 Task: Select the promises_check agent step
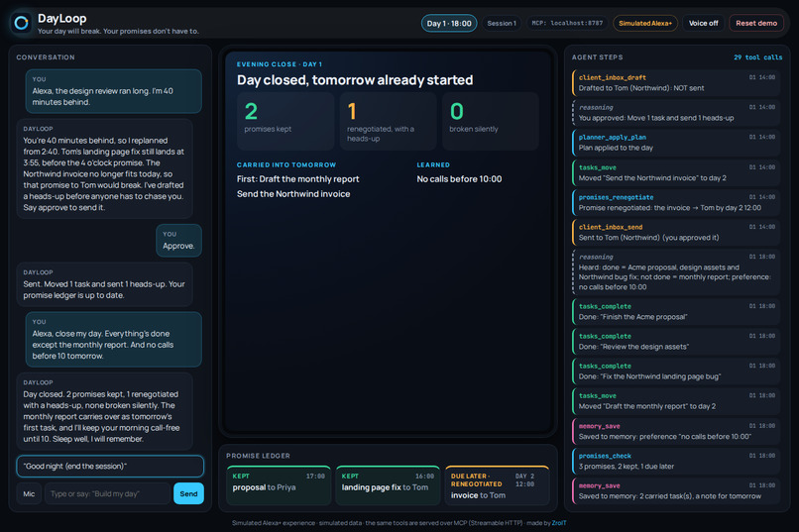coord(676,462)
